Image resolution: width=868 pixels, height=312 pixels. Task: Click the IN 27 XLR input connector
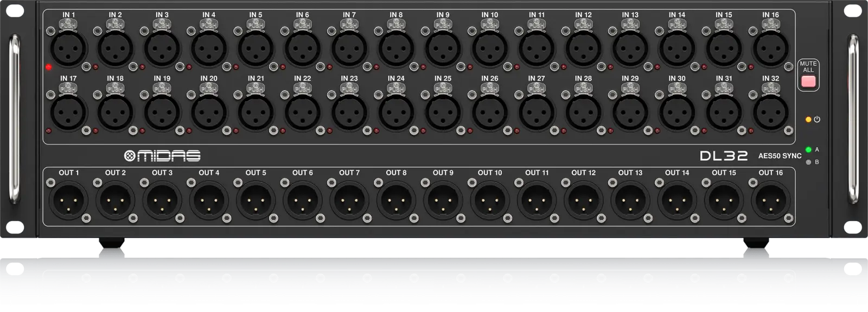[537, 112]
